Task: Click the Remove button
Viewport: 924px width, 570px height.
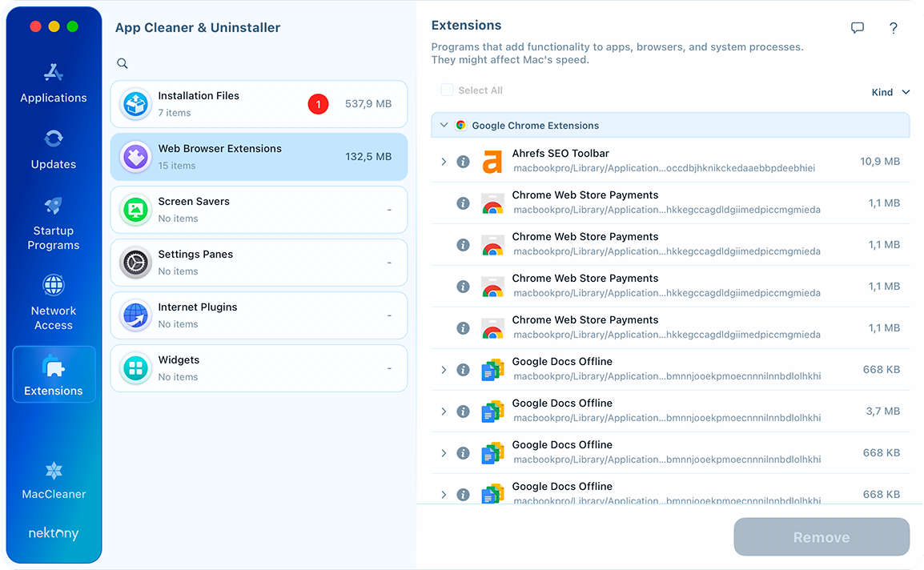Action: coord(822,537)
